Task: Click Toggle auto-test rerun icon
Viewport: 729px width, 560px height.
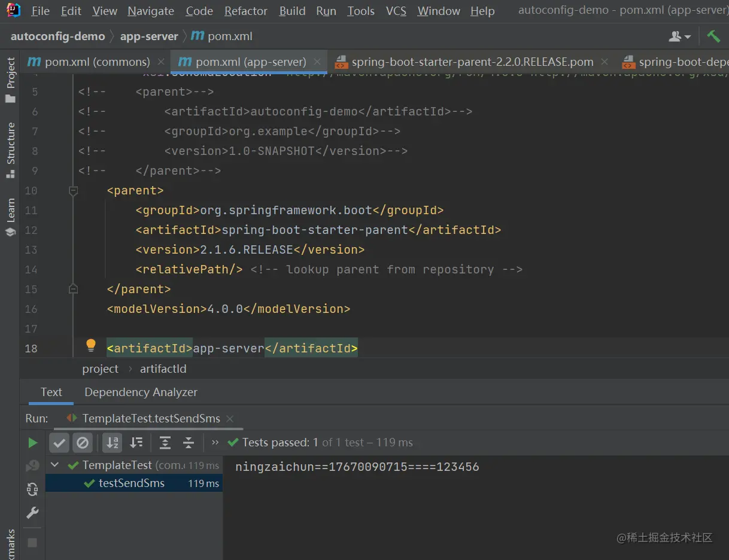Action: (32, 489)
